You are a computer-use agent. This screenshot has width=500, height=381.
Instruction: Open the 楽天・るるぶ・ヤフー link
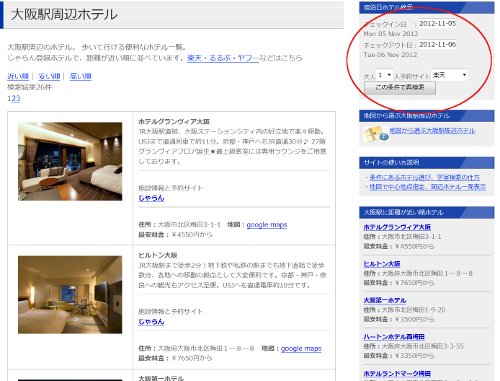pos(223,58)
